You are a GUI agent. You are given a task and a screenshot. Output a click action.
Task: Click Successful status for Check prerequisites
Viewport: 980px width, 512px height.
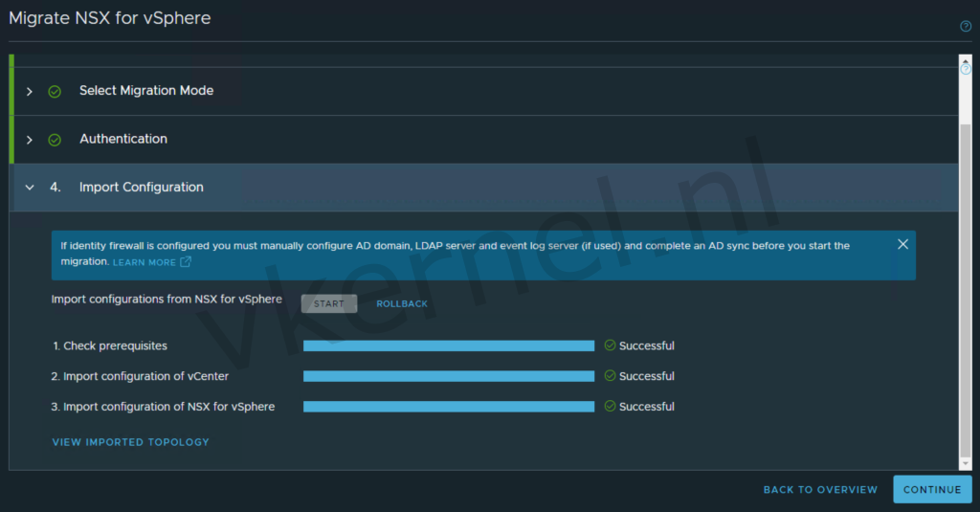pyautogui.click(x=646, y=345)
